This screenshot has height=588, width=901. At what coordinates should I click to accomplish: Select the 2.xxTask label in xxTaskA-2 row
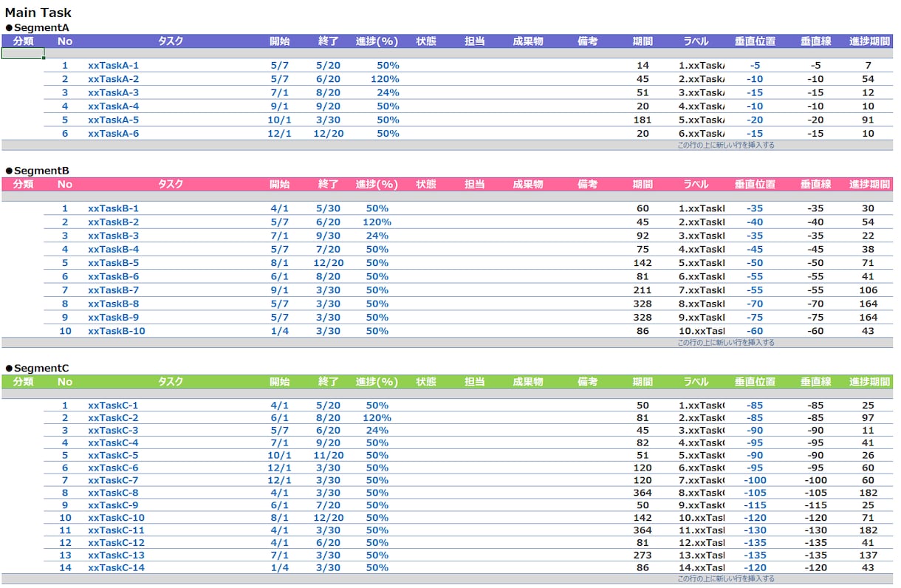[702, 79]
